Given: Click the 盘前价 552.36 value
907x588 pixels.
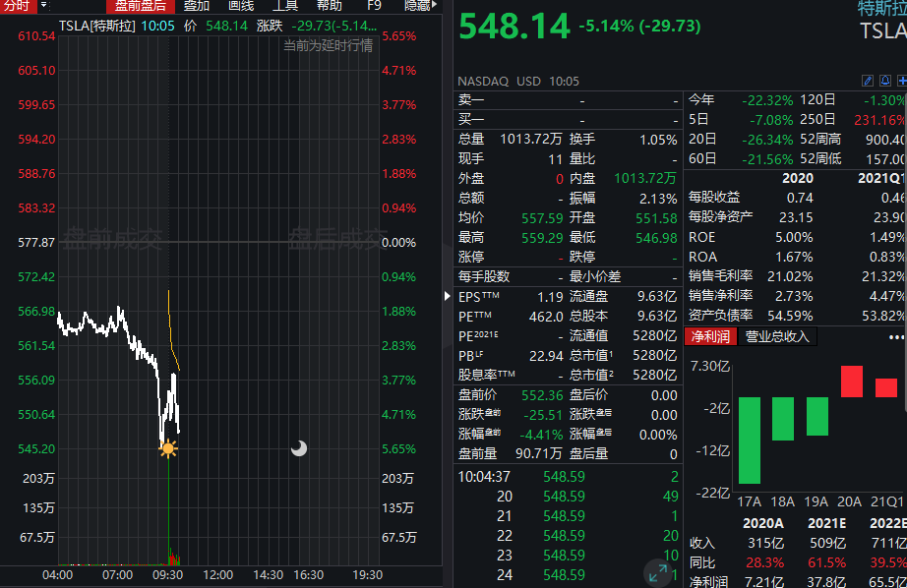Looking at the screenshot, I should 543,395.
